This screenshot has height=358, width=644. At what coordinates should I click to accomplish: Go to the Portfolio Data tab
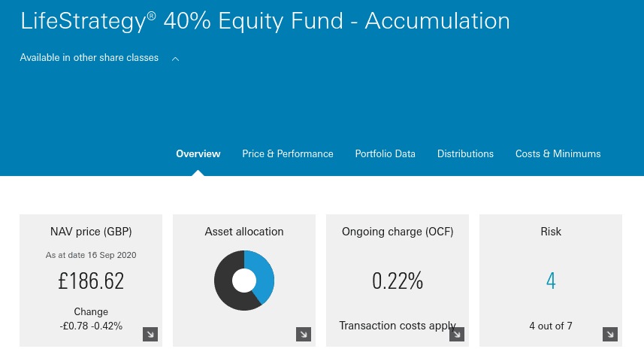click(x=385, y=153)
